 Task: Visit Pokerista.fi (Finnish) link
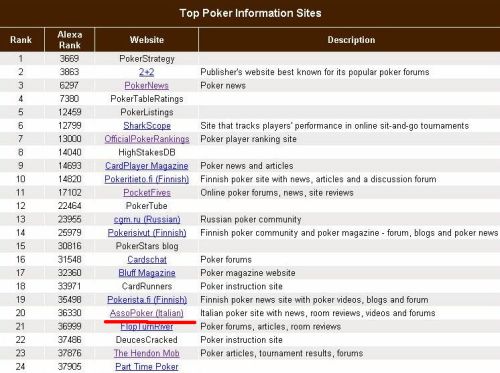tap(147, 300)
